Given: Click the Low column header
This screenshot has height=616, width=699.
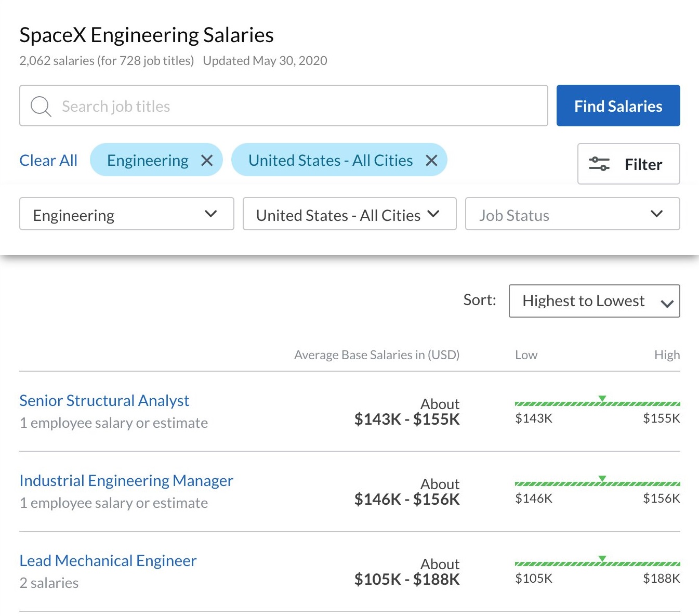Looking at the screenshot, I should 526,355.
